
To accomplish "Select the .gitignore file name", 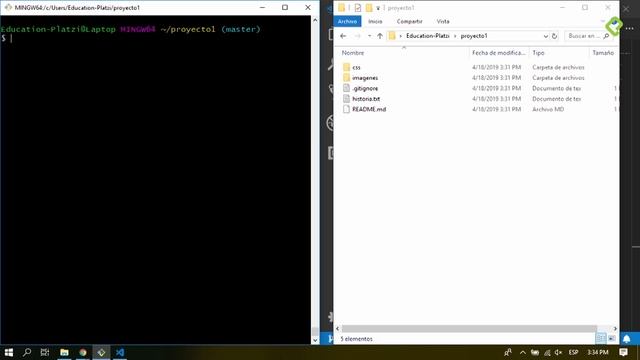I will (x=365, y=88).
